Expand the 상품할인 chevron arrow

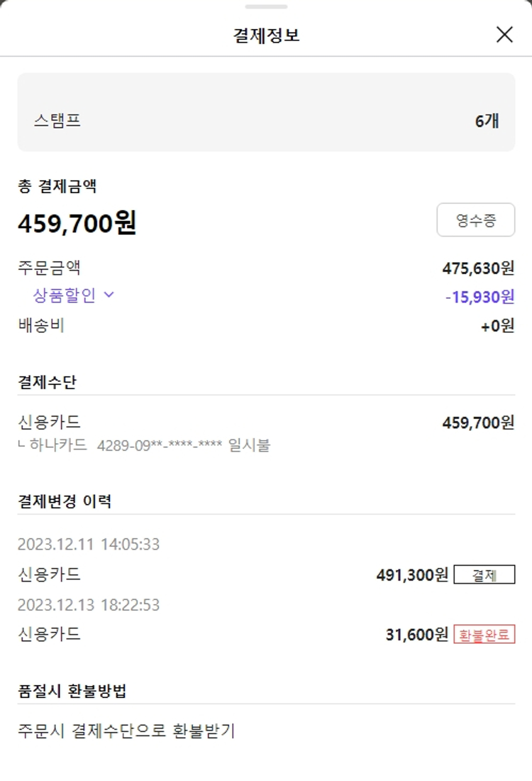click(x=109, y=295)
